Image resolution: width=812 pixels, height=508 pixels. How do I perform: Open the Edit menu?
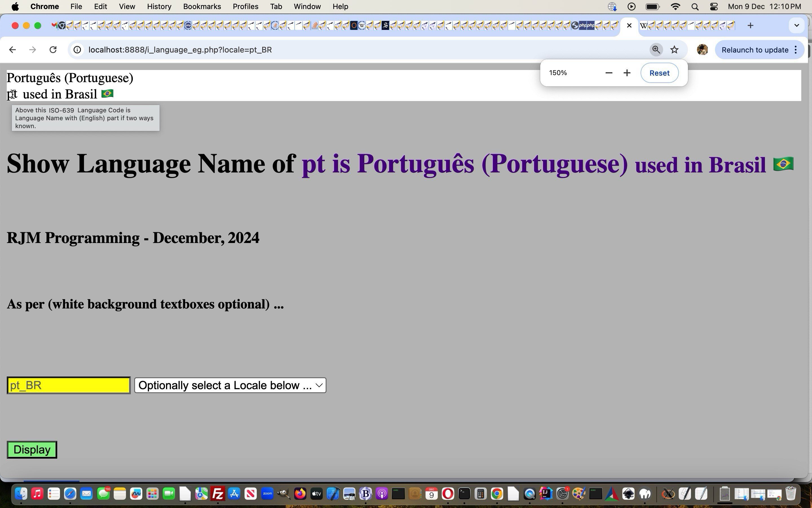[100, 6]
